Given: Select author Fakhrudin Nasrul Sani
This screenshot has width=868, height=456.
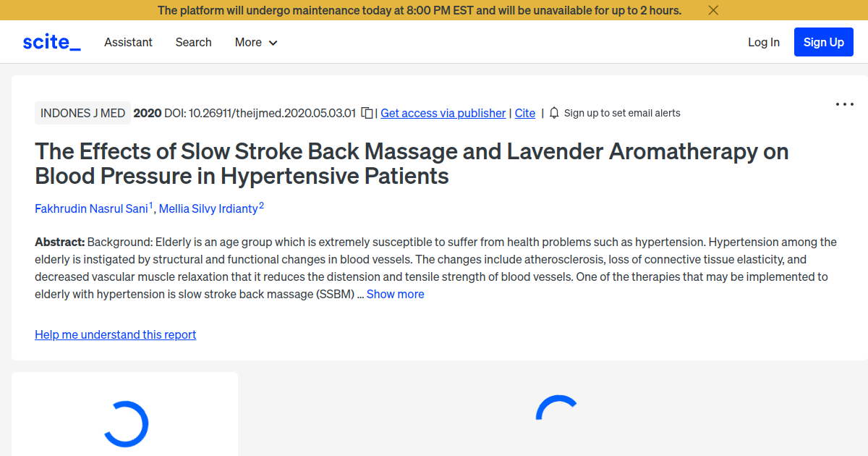Looking at the screenshot, I should pyautogui.click(x=91, y=208).
